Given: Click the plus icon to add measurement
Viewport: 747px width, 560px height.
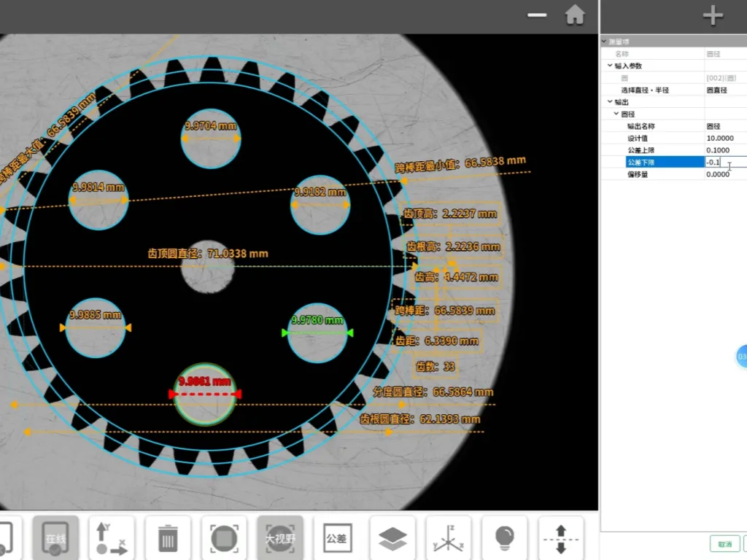Looking at the screenshot, I should point(712,16).
